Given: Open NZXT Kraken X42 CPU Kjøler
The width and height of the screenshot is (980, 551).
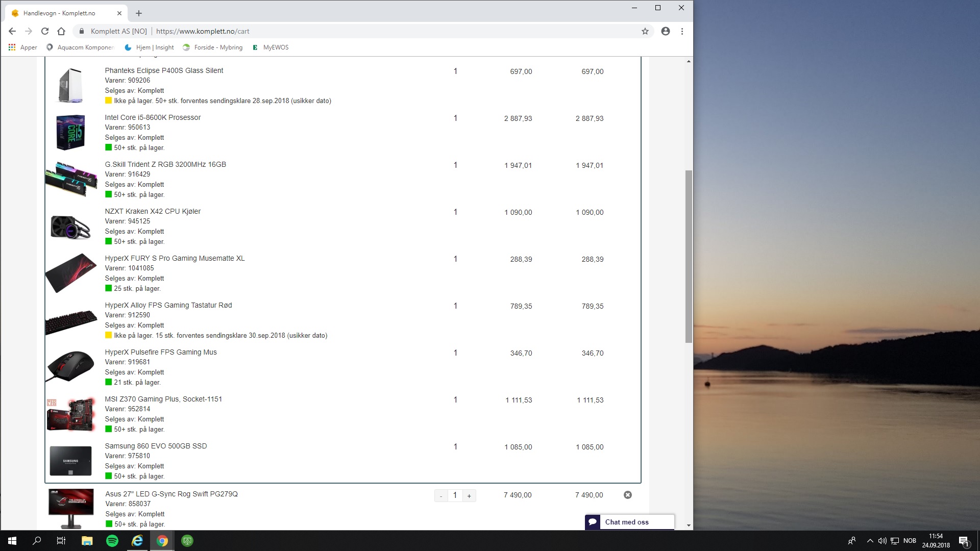Looking at the screenshot, I should coord(153,211).
